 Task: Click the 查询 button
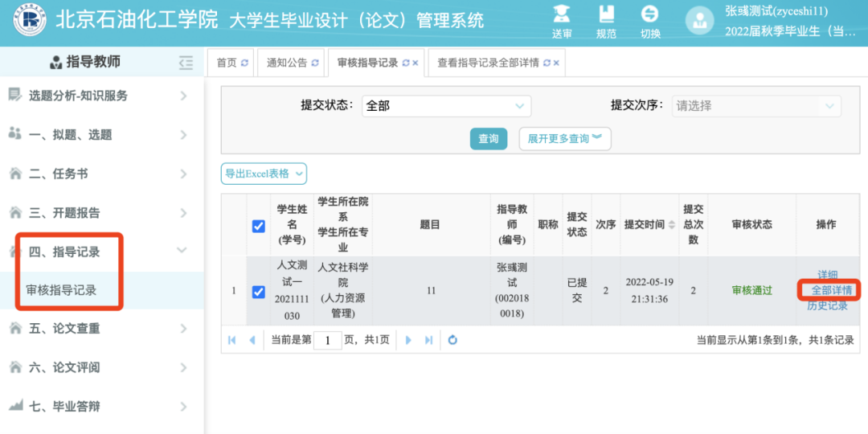488,139
